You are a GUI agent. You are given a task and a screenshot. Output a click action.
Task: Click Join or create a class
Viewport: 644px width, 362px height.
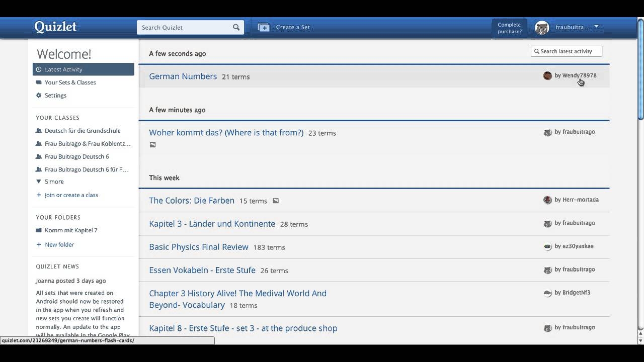click(x=71, y=195)
